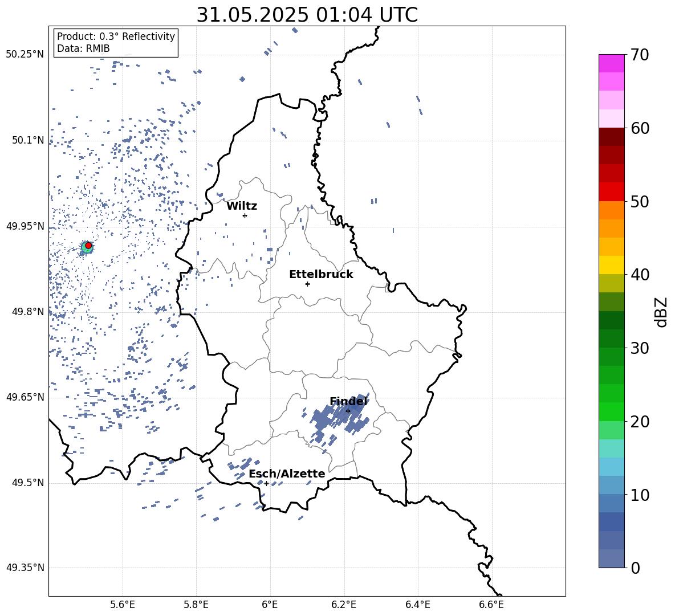Click the Data: RMIB label
The width and height of the screenshot is (675, 616).
pos(83,48)
